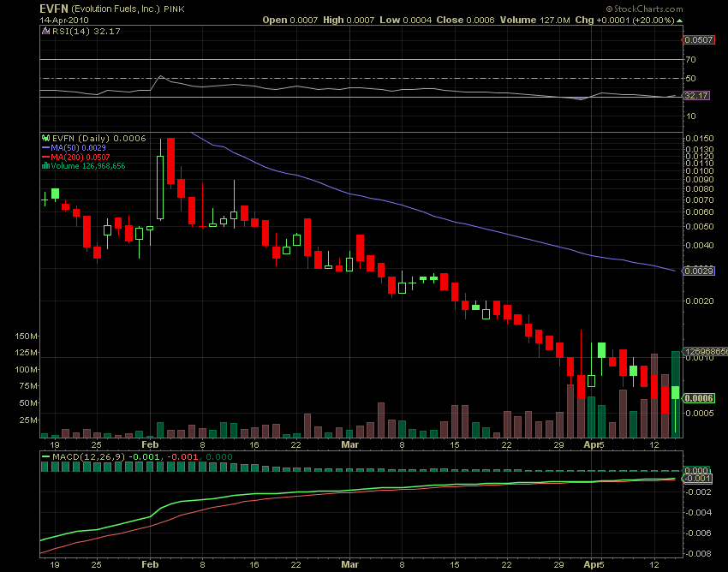Click the -0.002 MACD axis label

click(x=699, y=492)
